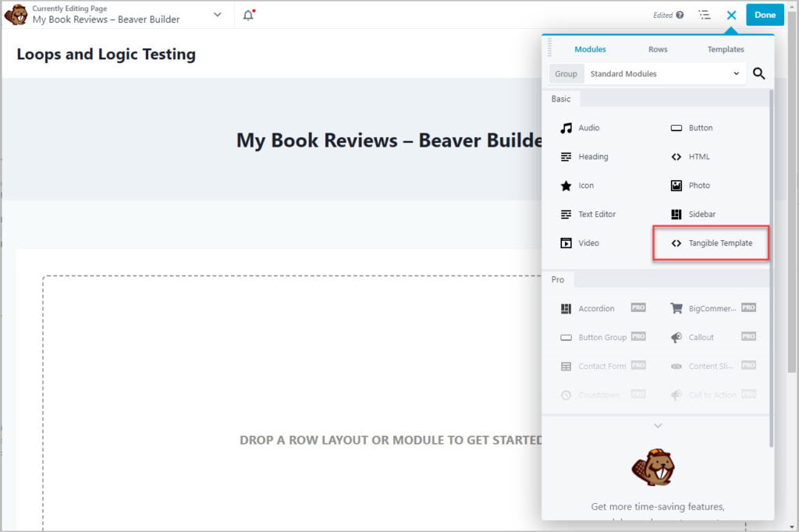Open the outline panel list icon
799x532 pixels.
point(705,15)
